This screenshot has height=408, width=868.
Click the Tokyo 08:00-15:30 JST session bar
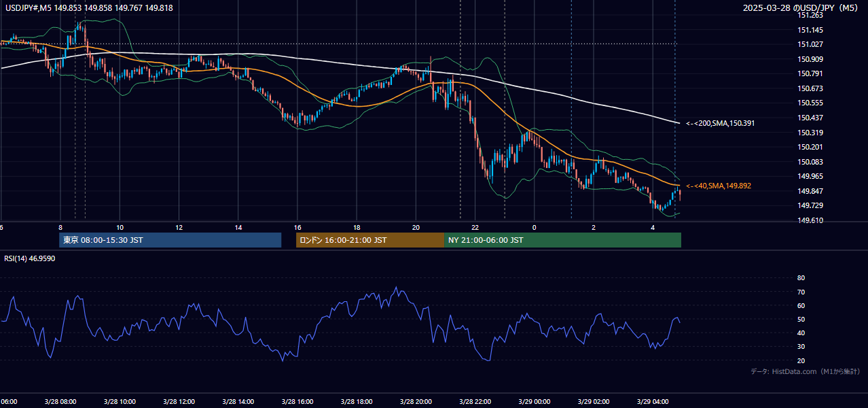point(170,240)
